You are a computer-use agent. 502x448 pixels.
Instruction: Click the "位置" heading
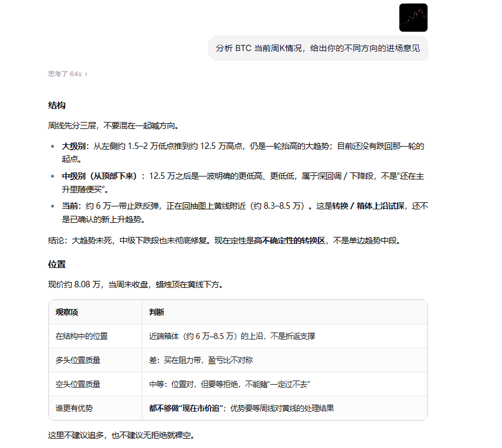[57, 264]
